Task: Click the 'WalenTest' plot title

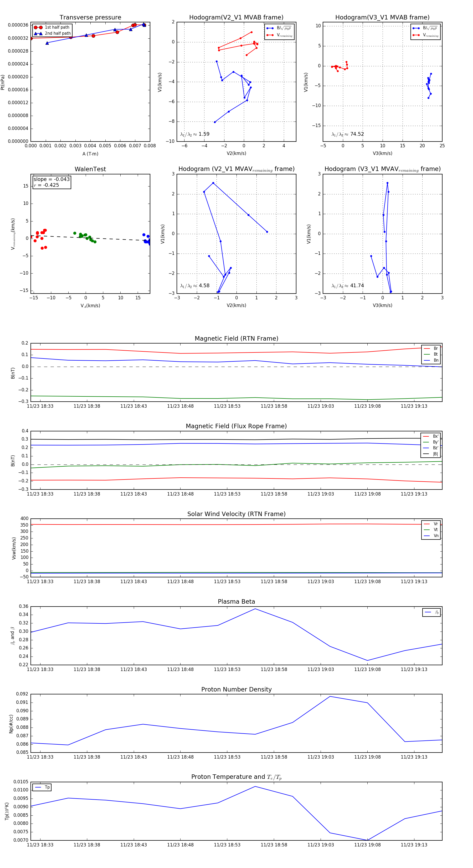Action: click(x=90, y=169)
